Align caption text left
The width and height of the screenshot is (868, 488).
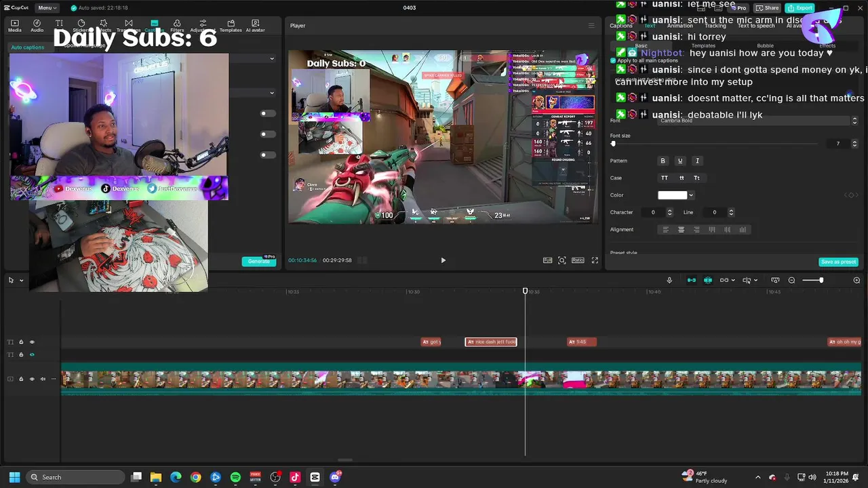(665, 230)
